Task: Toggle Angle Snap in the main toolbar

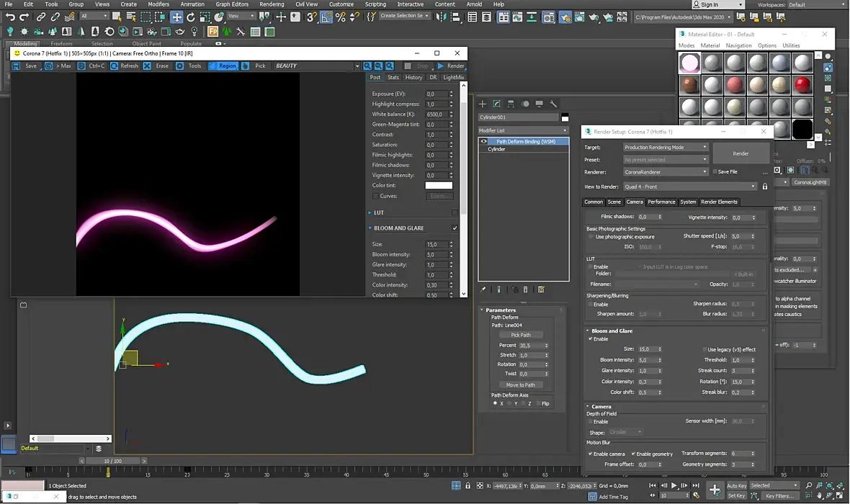Action: 326,17
